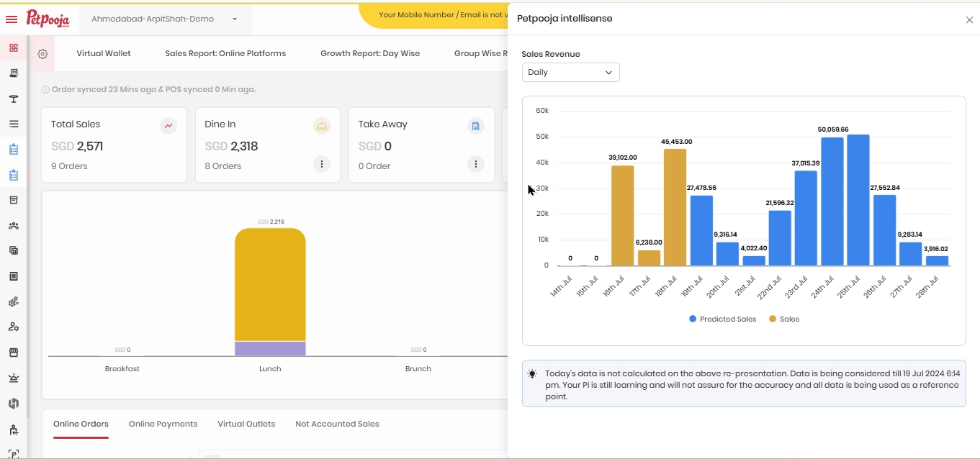Click the Take Away bag icon
This screenshot has height=459, width=980.
coord(475,127)
